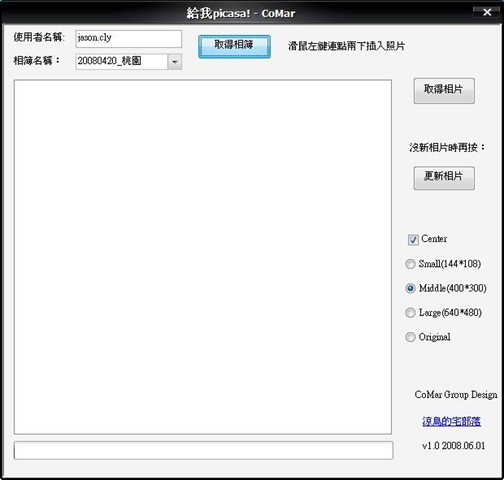The height and width of the screenshot is (480, 504).
Task: Click the 取得相片 button
Action: [x=444, y=91]
